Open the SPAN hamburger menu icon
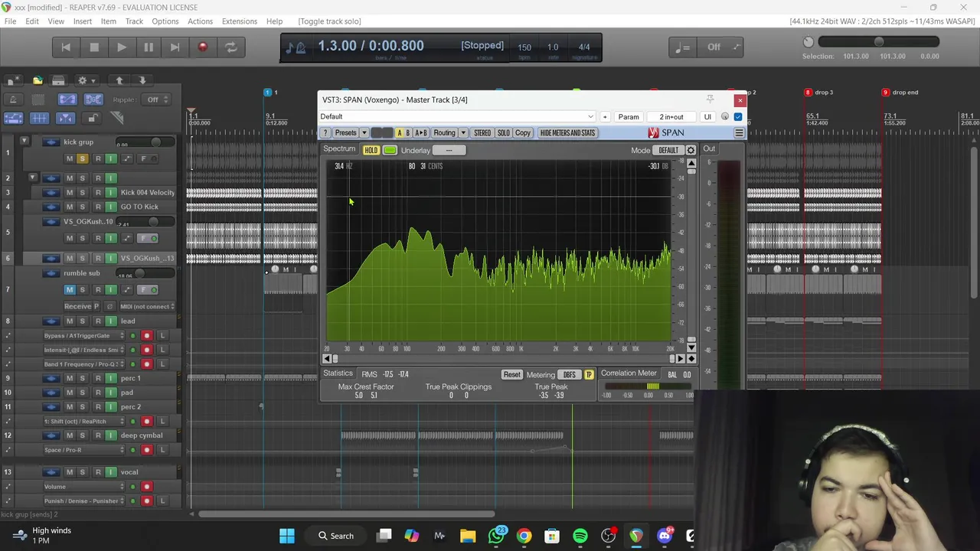 coord(739,133)
